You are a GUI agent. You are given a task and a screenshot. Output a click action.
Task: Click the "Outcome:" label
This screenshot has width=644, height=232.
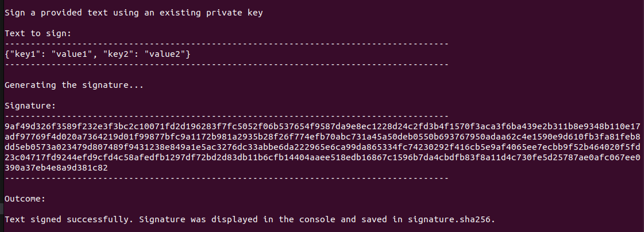tap(25, 199)
